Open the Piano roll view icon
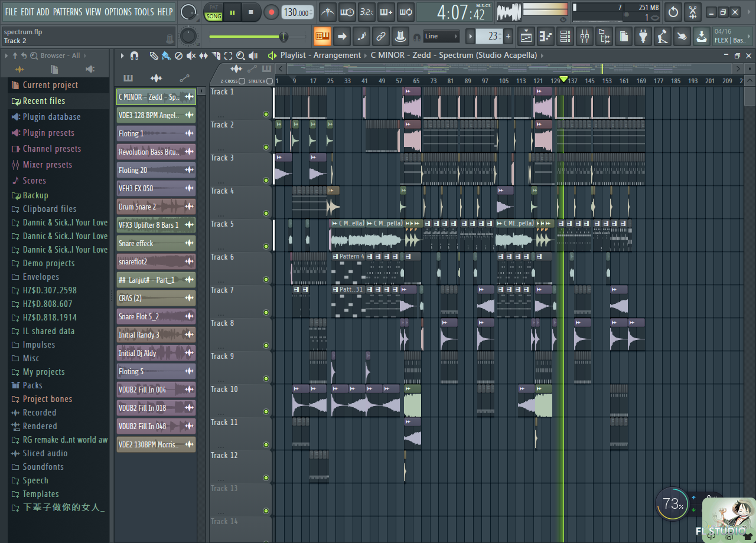Screen dimensions: 756x543 (546, 36)
